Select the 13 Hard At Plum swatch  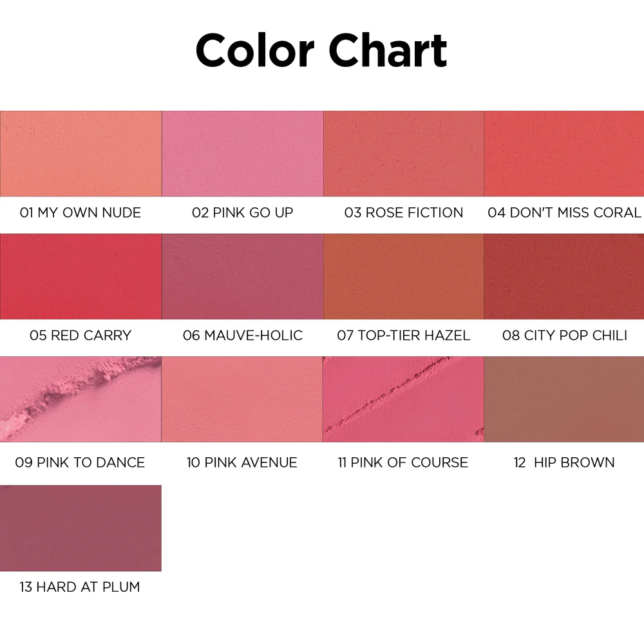[x=80, y=528]
